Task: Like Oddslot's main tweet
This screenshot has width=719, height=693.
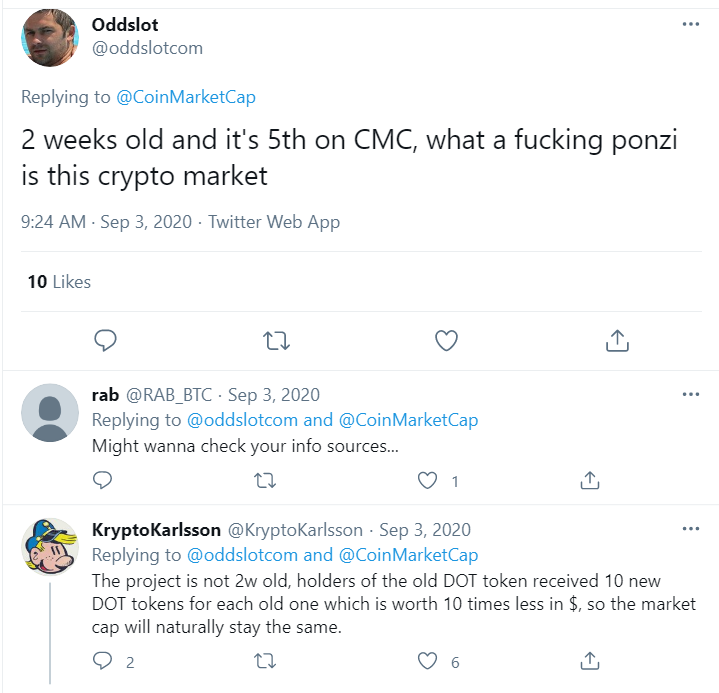Action: pyautogui.click(x=446, y=341)
